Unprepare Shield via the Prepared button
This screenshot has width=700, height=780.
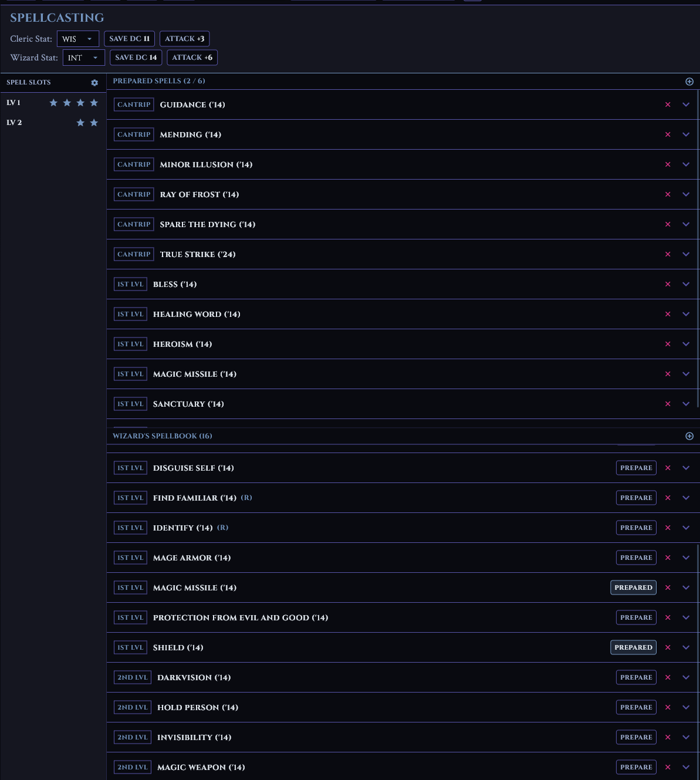click(x=633, y=647)
